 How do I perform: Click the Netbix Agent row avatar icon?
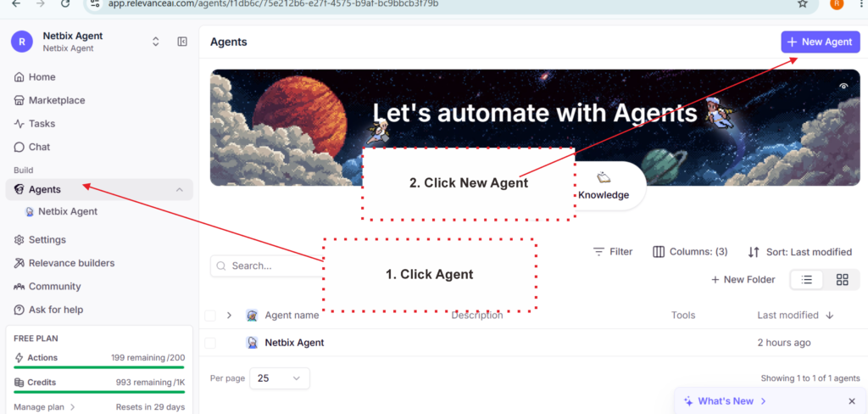click(x=252, y=343)
